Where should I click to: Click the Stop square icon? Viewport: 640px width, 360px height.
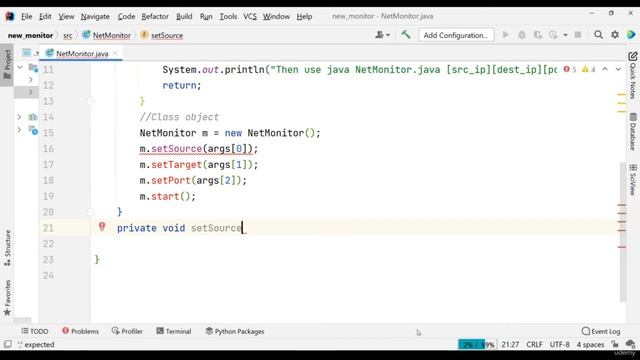pyautogui.click(x=578, y=35)
